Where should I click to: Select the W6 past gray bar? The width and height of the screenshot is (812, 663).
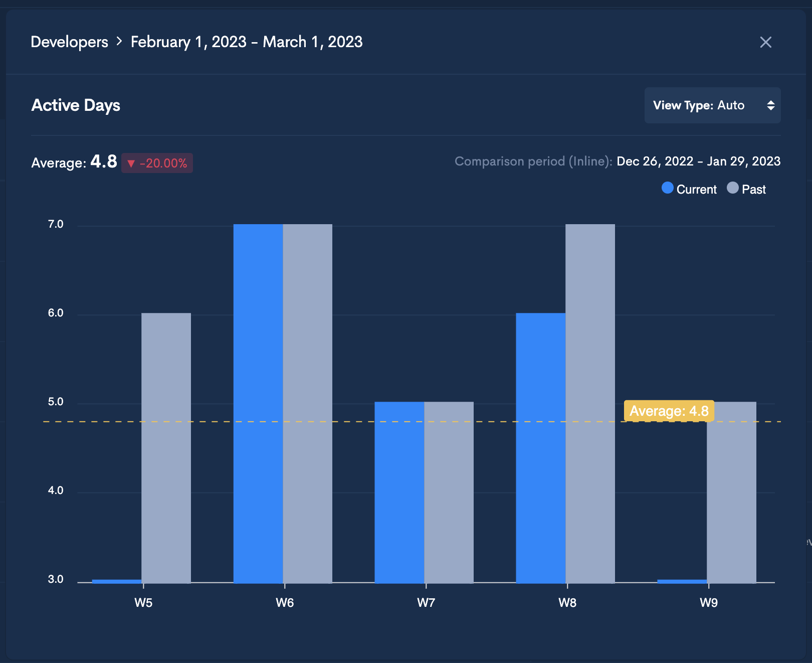tap(307, 403)
